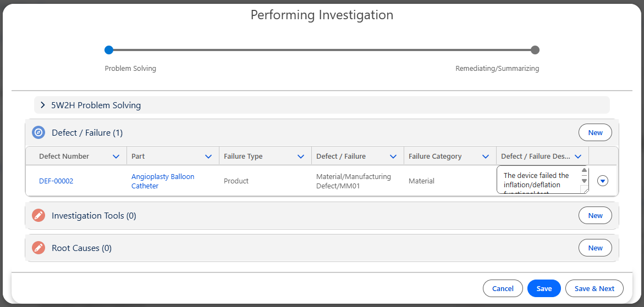
Task: Open Defect / Failure column chevron menu
Action: 393,157
